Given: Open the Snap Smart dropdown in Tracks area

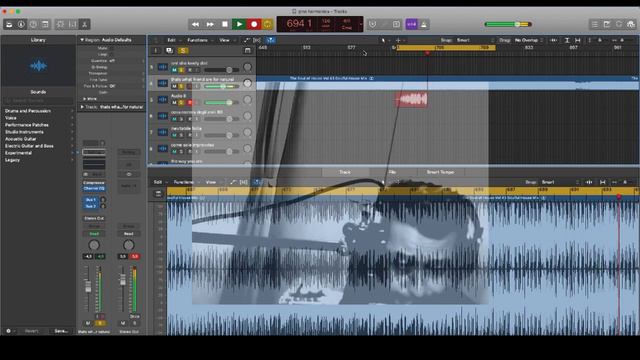Looking at the screenshot, I should (475, 40).
